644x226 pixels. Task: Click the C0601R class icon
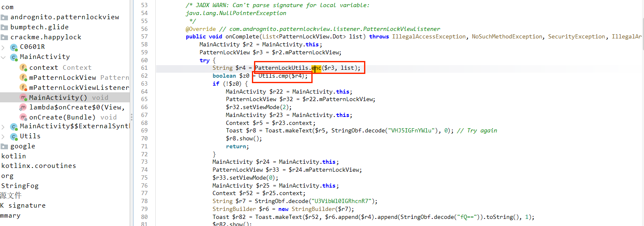(14, 47)
